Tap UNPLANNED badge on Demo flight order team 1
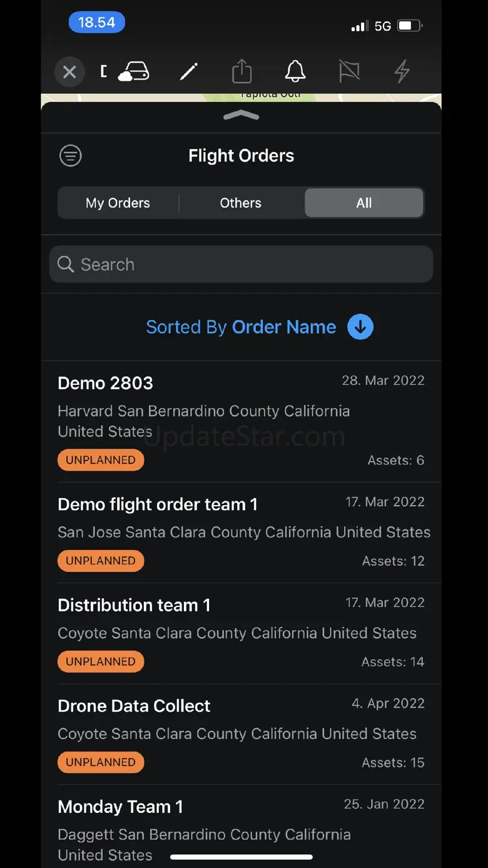Viewport: 488px width, 868px height. pos(101,561)
